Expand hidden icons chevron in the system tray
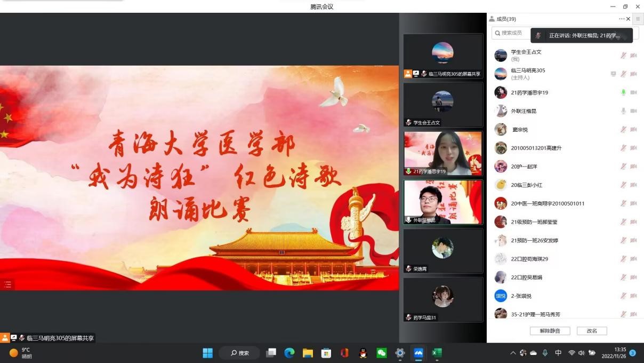 pos(512,353)
